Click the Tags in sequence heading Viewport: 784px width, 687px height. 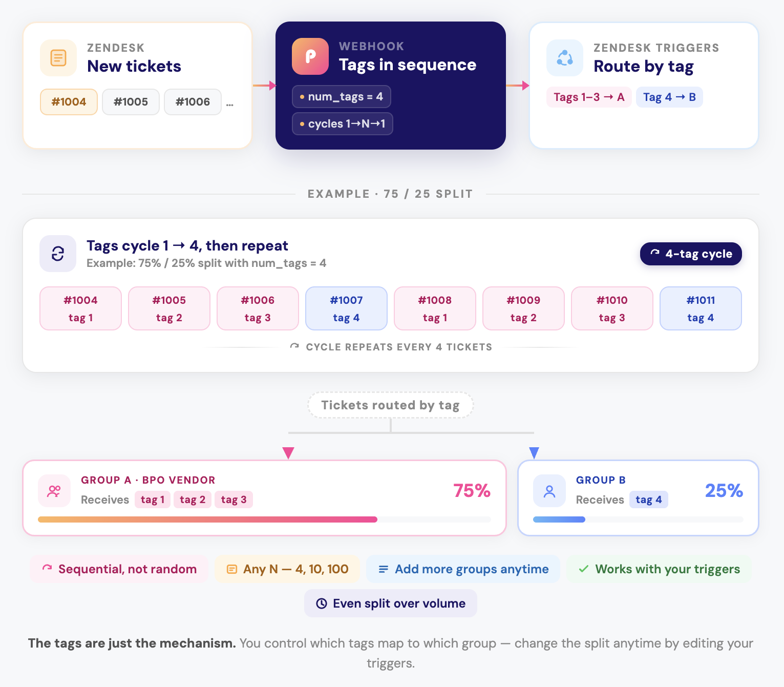[x=408, y=65]
